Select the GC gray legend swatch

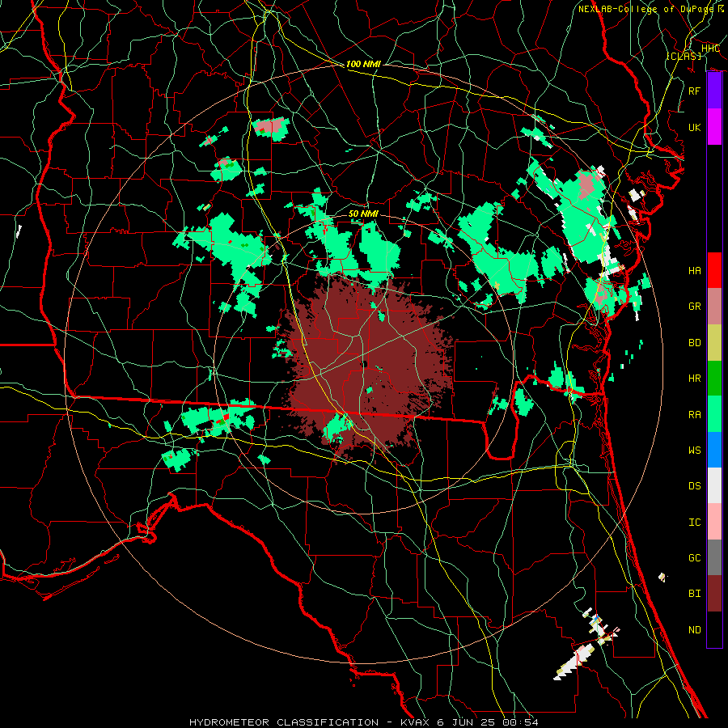pyautogui.click(x=714, y=557)
